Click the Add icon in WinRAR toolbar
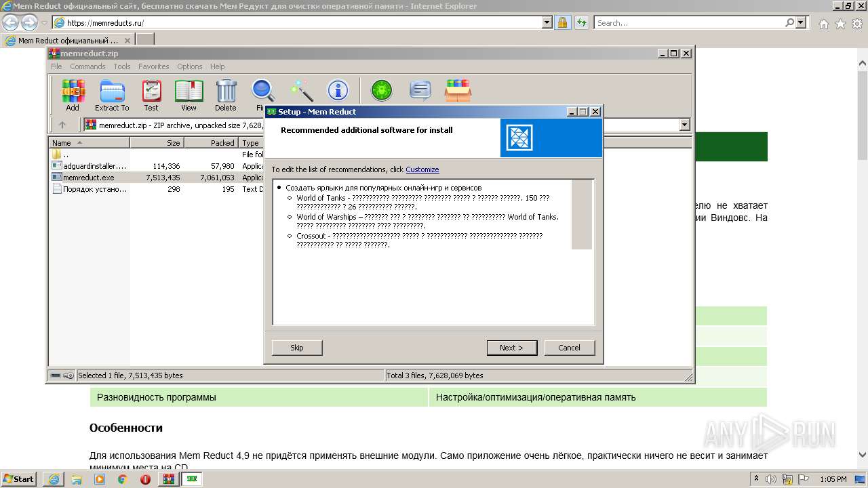 click(x=73, y=95)
